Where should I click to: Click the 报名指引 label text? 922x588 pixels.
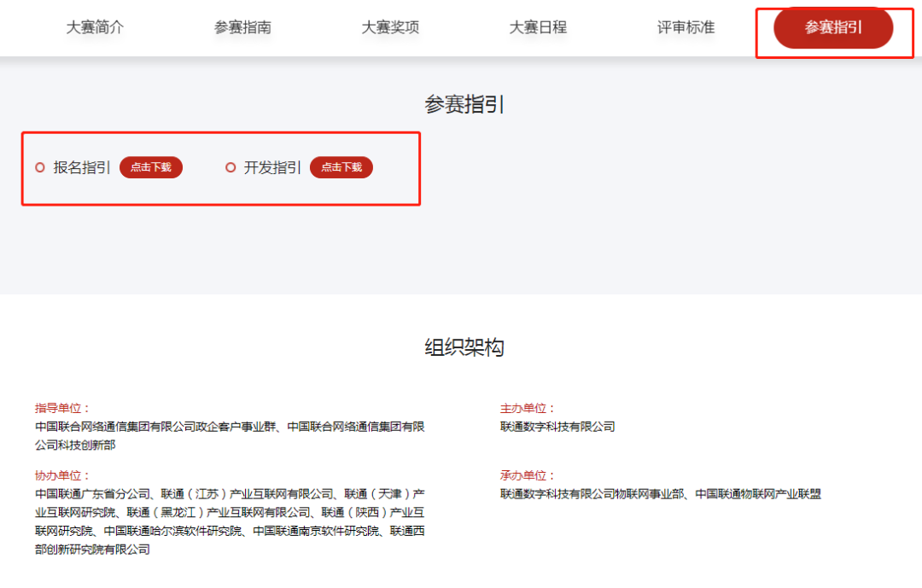82,167
